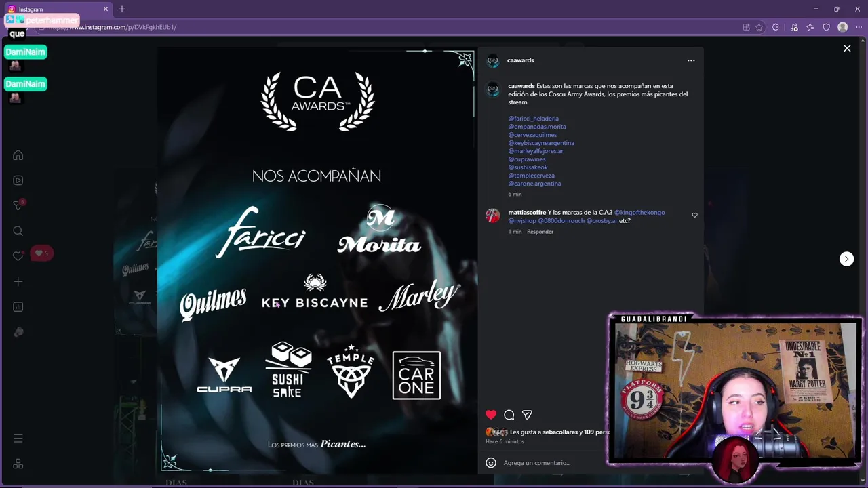868x488 pixels.
Task: Open the Favorites list toolbar icon
Action: point(810,27)
